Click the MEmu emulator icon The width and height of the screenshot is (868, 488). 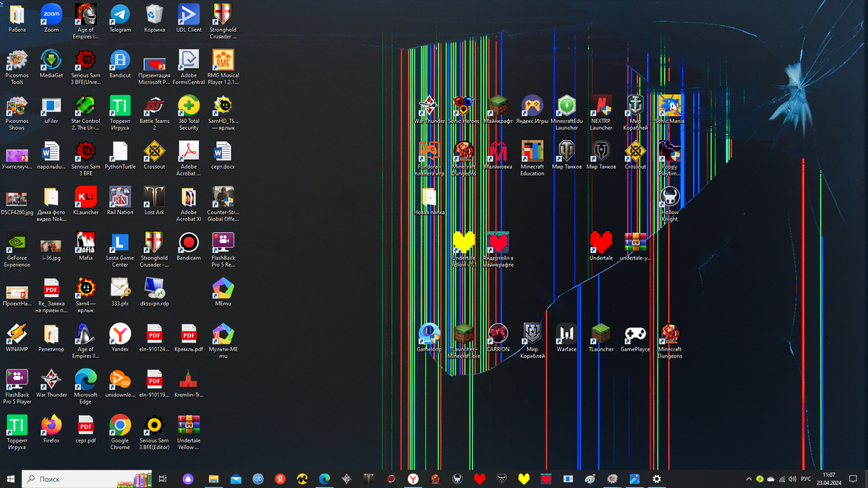223,292
